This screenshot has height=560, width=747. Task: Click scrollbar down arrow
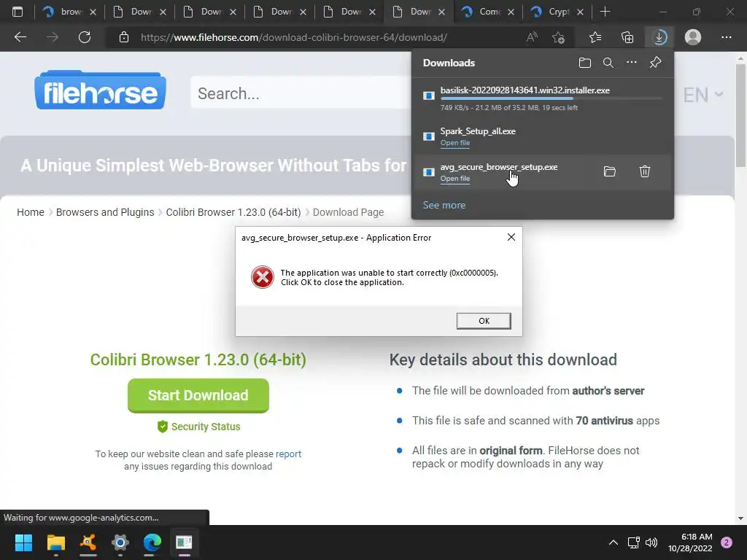(x=740, y=518)
